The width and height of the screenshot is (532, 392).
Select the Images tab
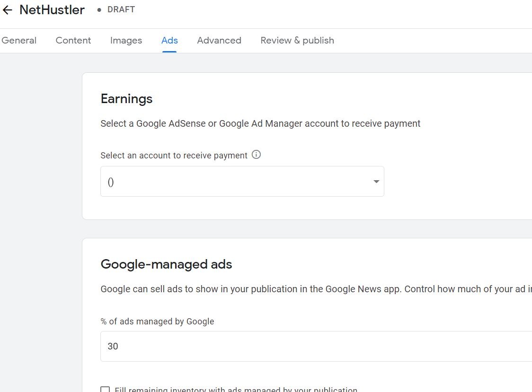click(x=126, y=40)
